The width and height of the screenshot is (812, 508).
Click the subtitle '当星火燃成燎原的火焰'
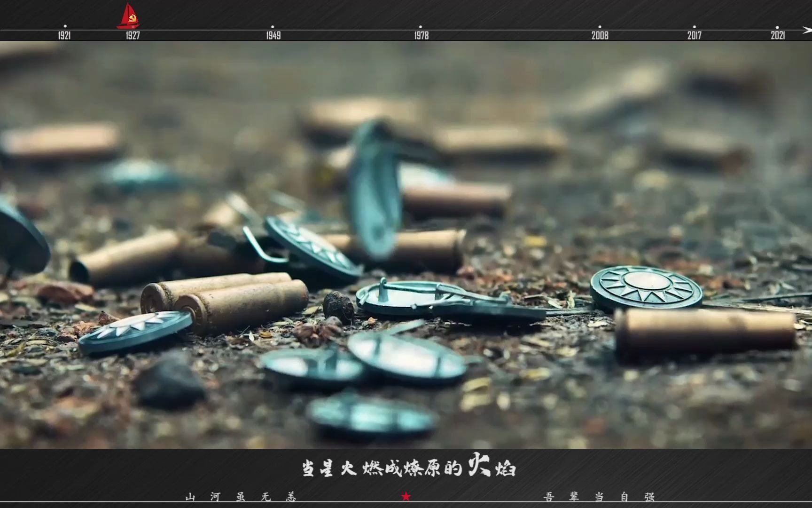click(x=408, y=465)
